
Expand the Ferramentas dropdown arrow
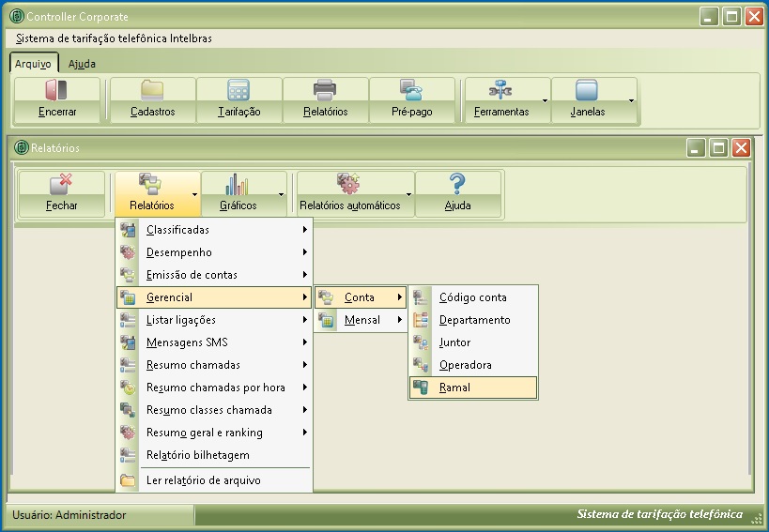pyautogui.click(x=545, y=100)
